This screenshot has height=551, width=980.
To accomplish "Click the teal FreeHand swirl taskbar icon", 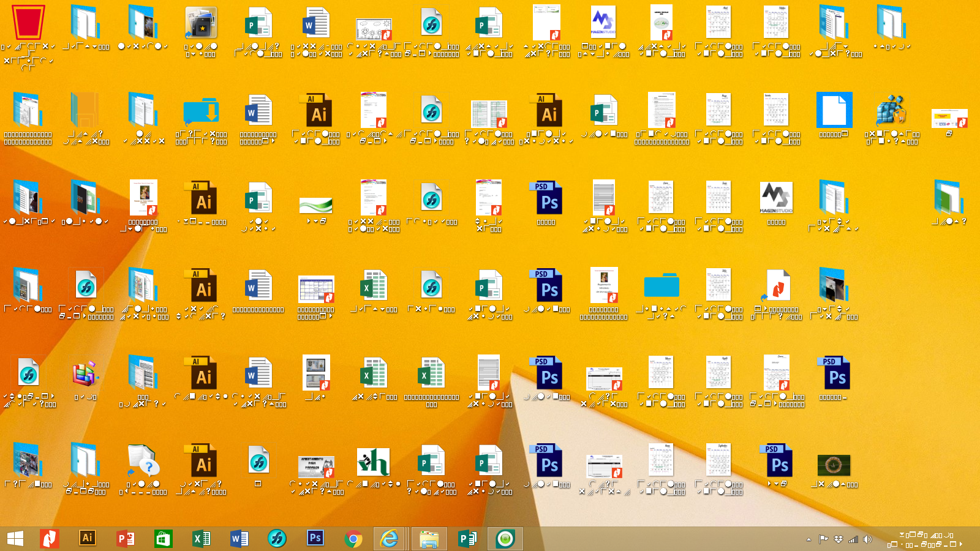I will (x=277, y=539).
